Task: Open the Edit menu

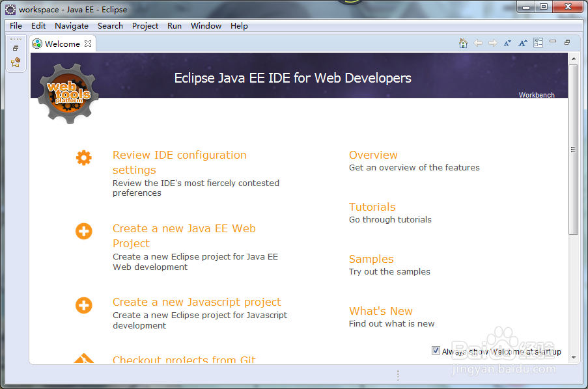Action: click(38, 26)
